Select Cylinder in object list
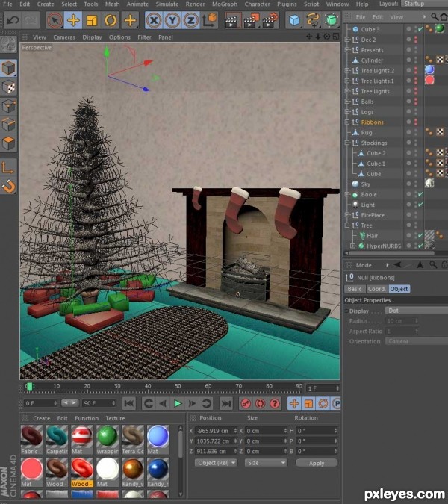This screenshot has width=448, height=504. pyautogui.click(x=372, y=60)
